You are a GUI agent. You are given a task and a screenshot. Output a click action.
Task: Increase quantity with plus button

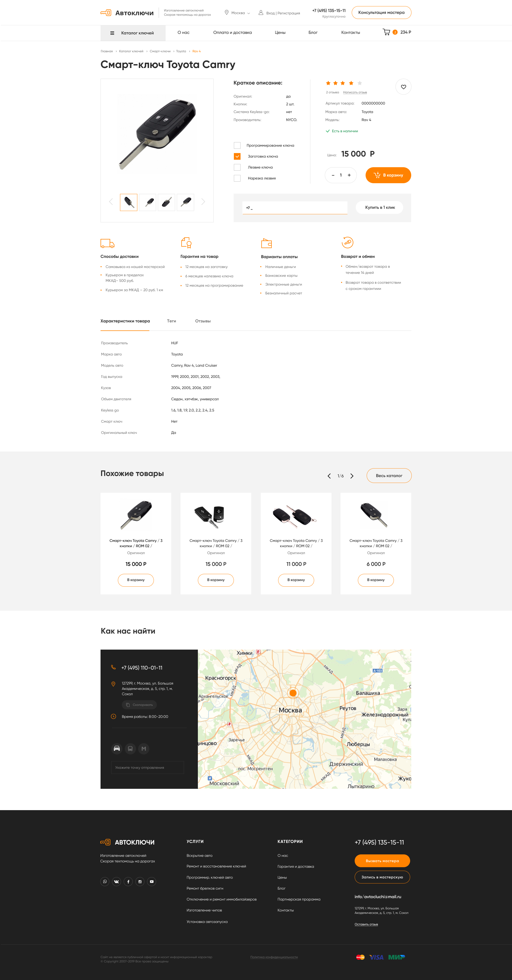(349, 175)
